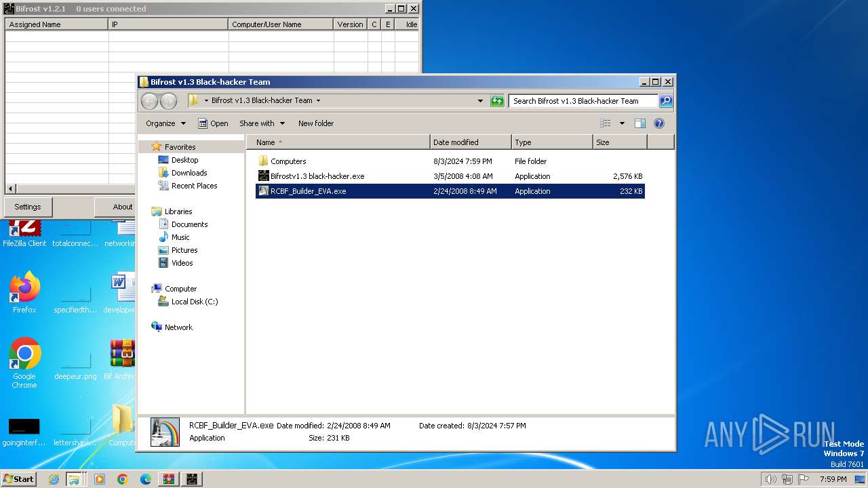Select Favorites in navigation pane
Screen dimensions: 868x488
pos(180,147)
